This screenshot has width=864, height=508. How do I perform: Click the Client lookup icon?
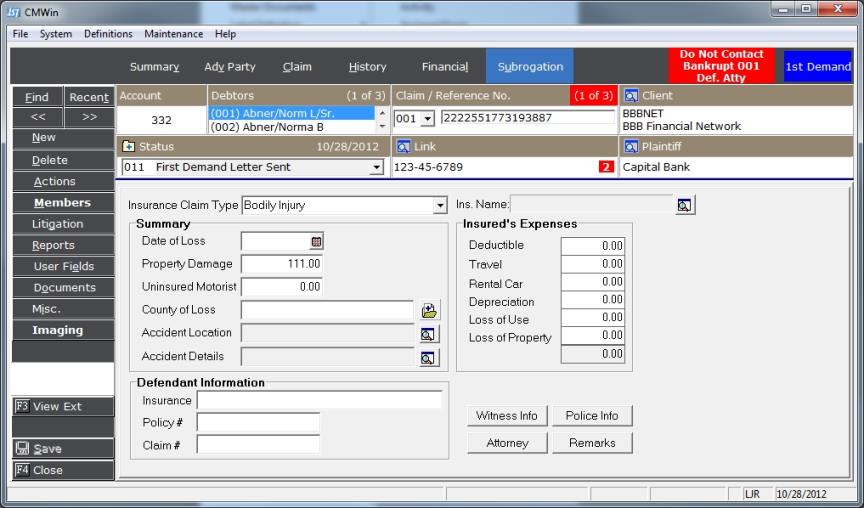coord(630,96)
